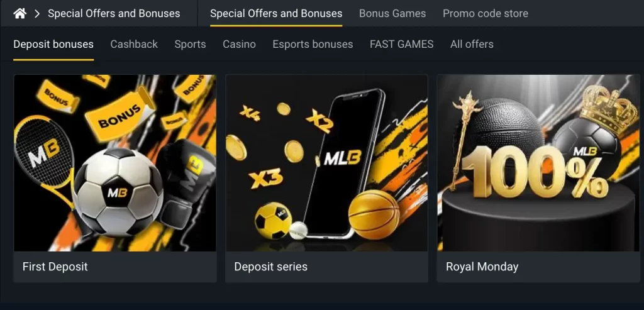
Task: Click the breadcrumb chevron arrow
Action: click(x=37, y=14)
